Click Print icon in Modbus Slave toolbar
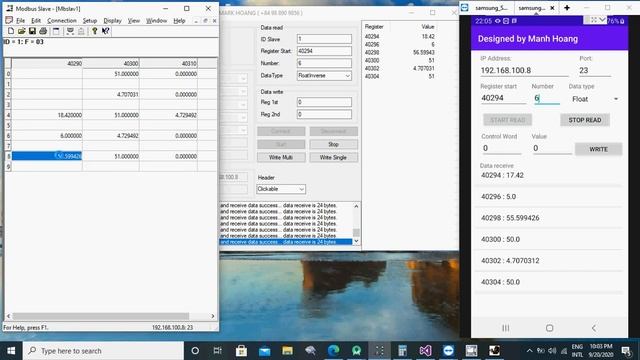The height and width of the screenshot is (360, 640). pos(43,31)
